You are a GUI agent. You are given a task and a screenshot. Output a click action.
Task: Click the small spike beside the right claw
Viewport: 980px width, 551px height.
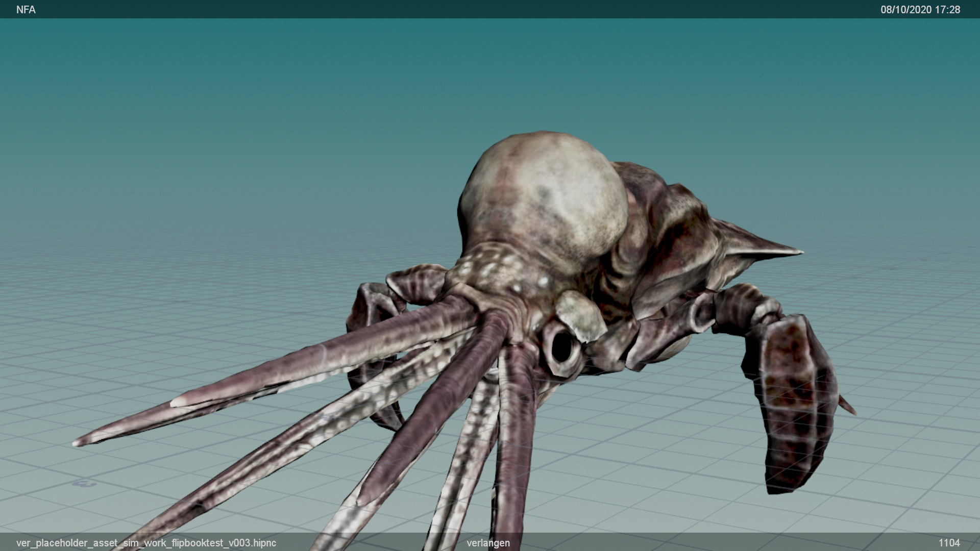pos(847,406)
